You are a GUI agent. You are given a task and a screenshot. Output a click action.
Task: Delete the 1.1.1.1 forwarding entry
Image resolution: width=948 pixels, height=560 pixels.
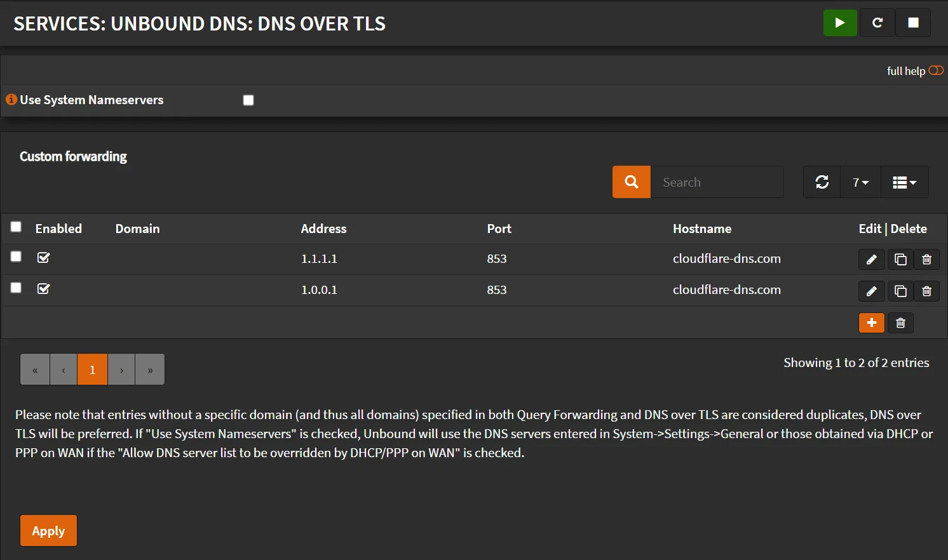[926, 259]
